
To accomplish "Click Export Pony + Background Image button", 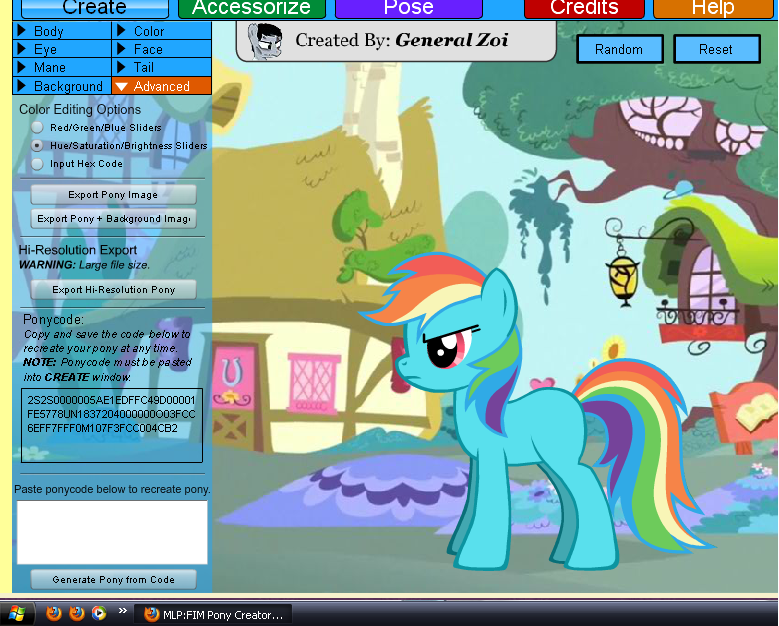I will (113, 219).
